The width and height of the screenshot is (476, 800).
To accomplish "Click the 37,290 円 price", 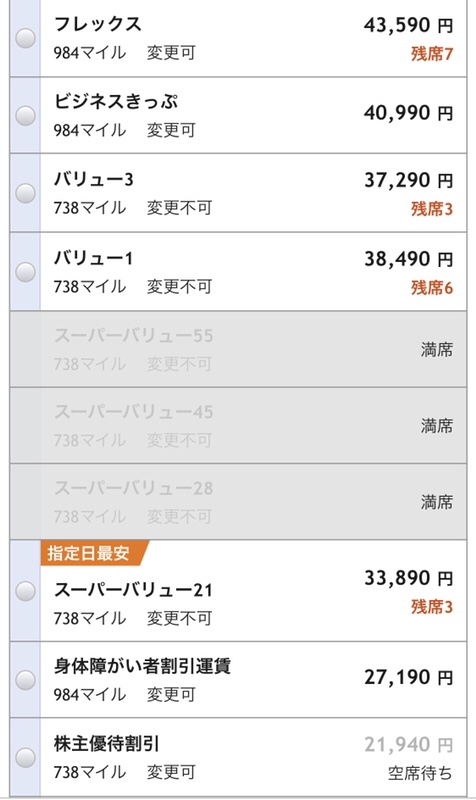I will coord(408,180).
